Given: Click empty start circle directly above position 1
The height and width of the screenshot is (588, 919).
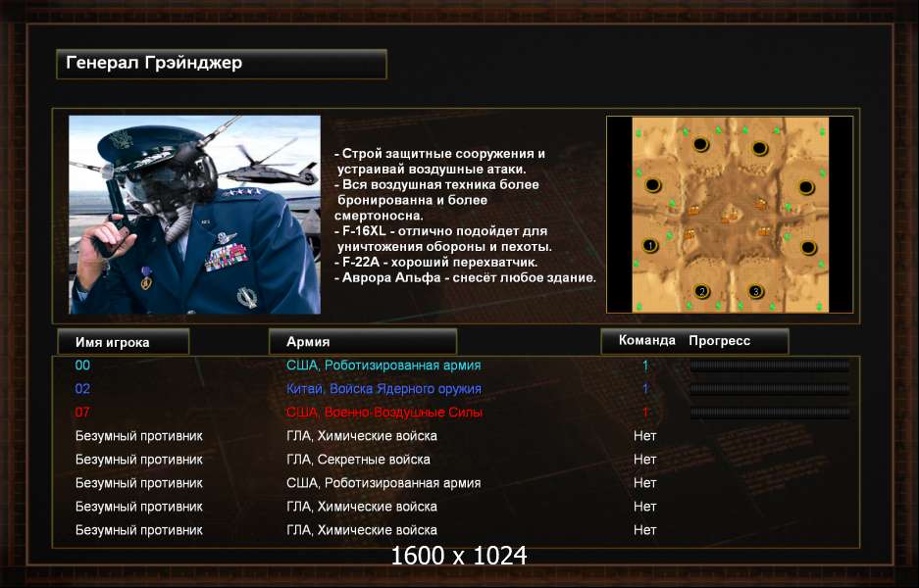Looking at the screenshot, I should click(x=652, y=185).
